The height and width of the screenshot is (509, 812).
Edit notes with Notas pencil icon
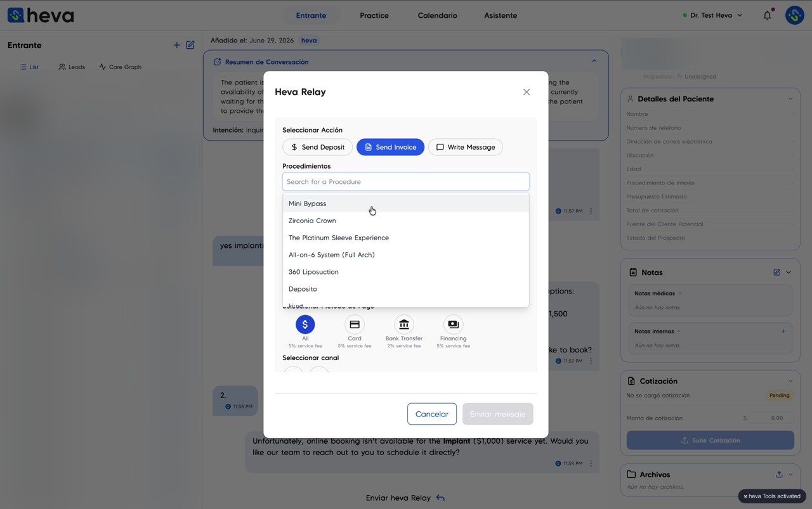click(x=777, y=273)
